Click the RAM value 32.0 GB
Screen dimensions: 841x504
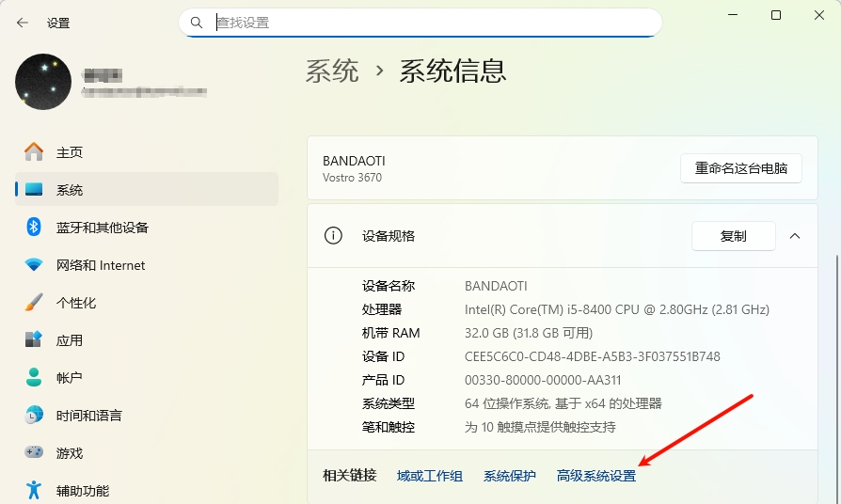529,333
